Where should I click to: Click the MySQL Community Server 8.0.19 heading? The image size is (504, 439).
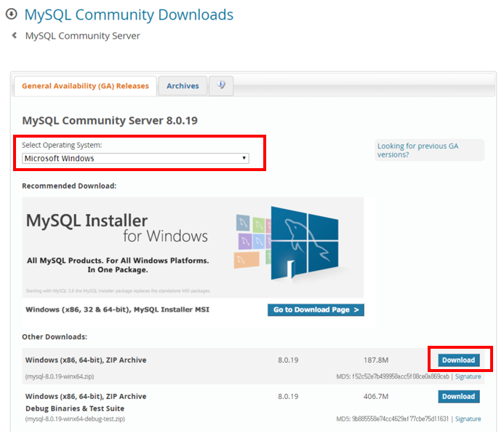pyautogui.click(x=110, y=121)
